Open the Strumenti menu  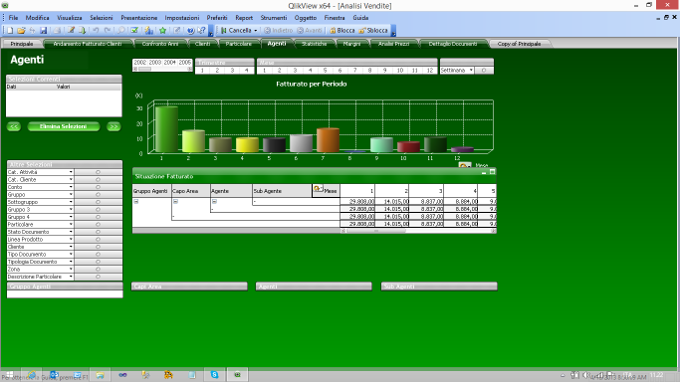(274, 18)
